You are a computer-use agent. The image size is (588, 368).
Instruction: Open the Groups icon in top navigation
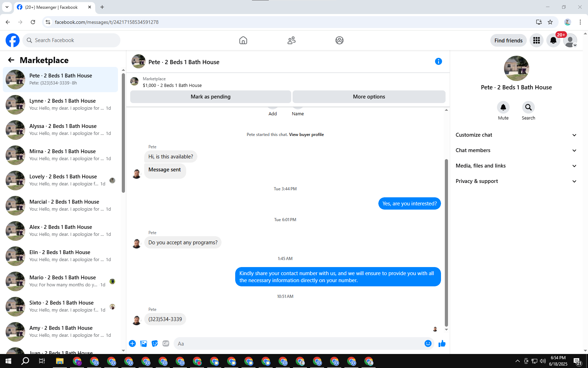(339, 40)
